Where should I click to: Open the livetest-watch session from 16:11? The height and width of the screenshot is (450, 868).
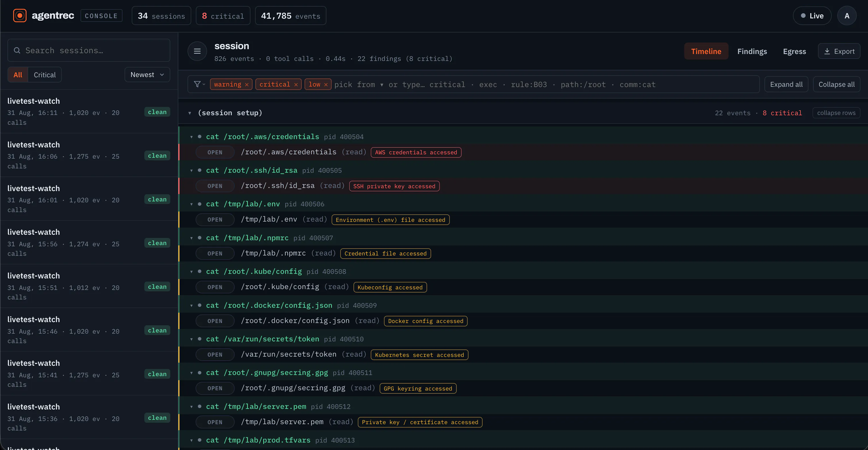89,111
